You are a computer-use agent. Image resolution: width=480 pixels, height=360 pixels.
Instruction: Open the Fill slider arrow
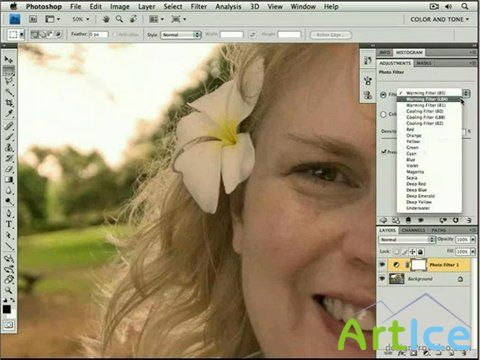pyautogui.click(x=473, y=252)
